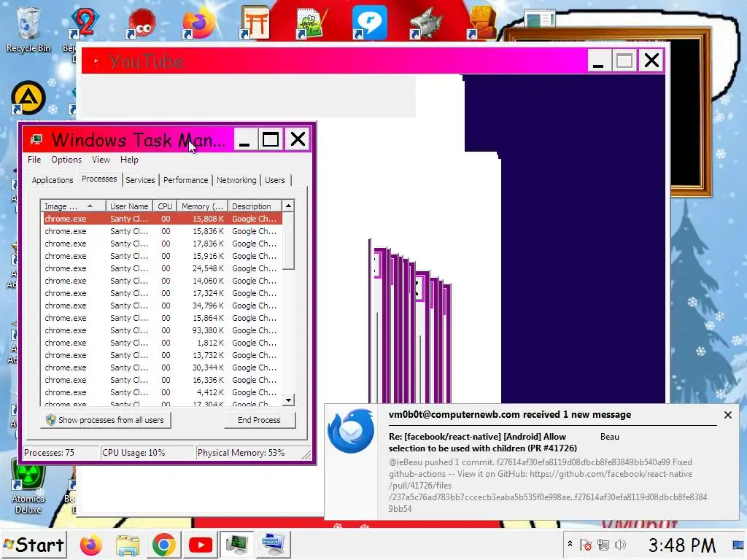Screen dimensions: 747x560
Task: Open the Help menu in Task Manager
Action: click(129, 160)
